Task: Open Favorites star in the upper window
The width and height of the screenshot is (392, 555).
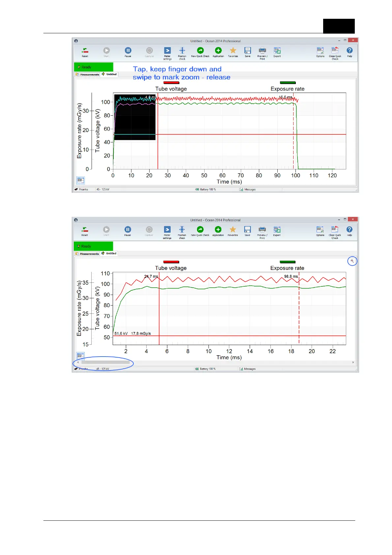Action: coord(233,52)
